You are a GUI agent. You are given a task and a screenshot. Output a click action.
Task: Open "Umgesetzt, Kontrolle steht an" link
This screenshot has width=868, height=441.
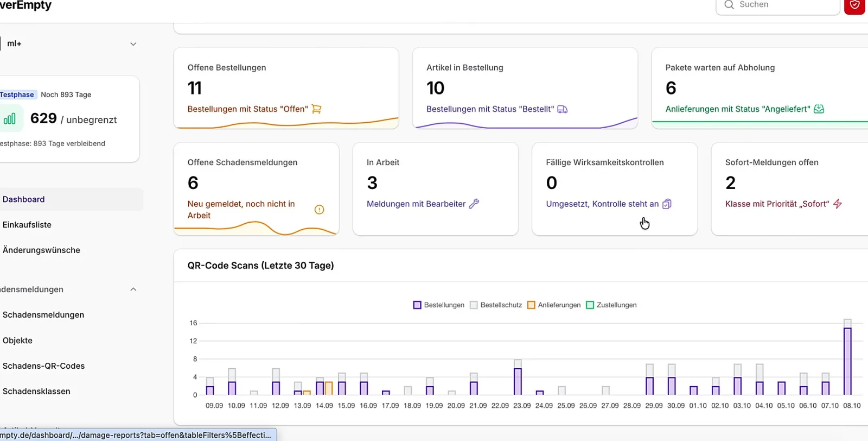point(602,204)
